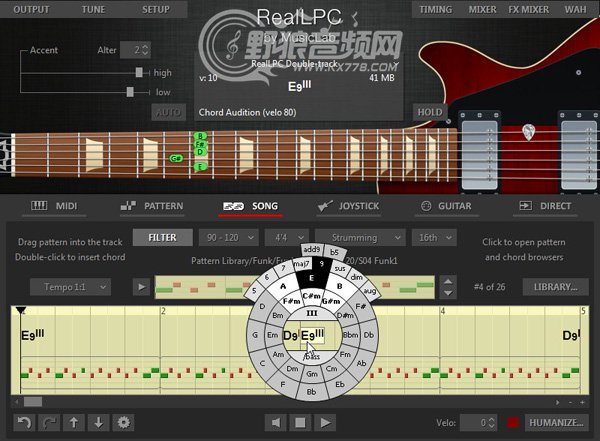This screenshot has height=441, width=600.
Task: Choose Bb root in chord wheel
Action: [312, 392]
